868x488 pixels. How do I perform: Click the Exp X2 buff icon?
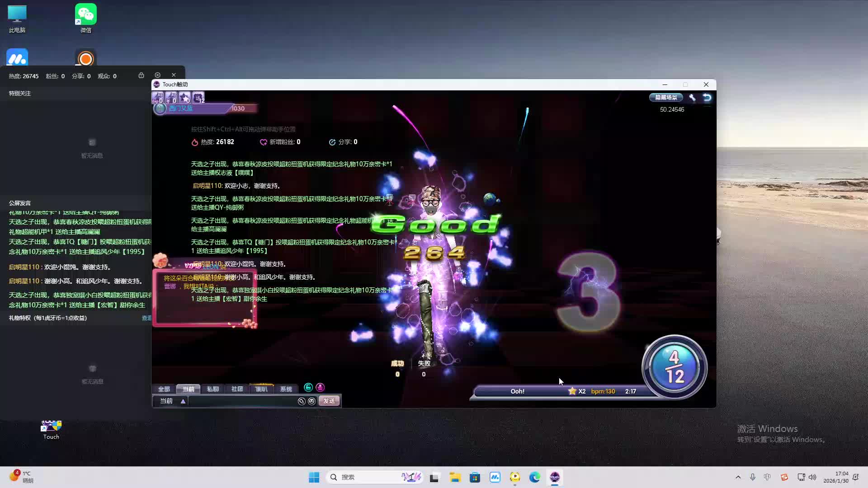158,98
